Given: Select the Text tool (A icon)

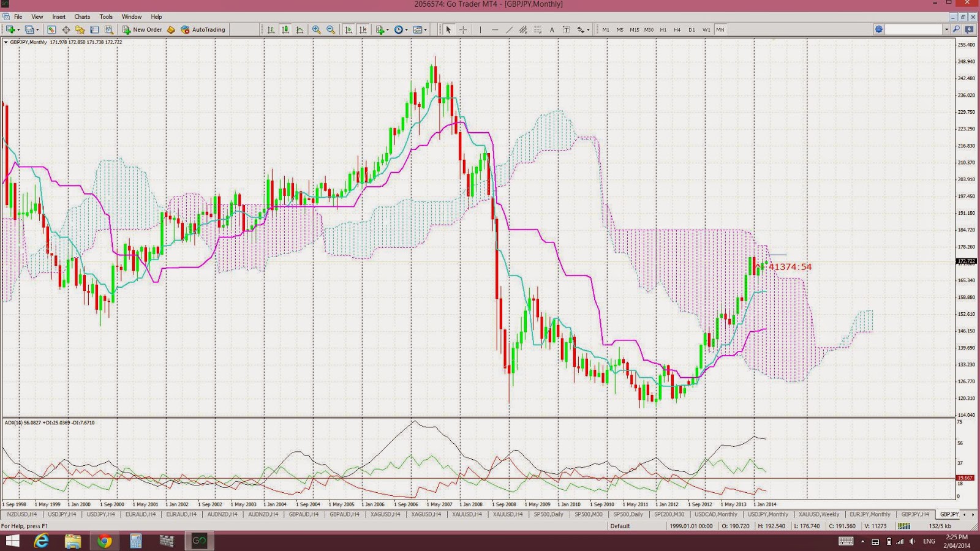Looking at the screenshot, I should pos(552,29).
